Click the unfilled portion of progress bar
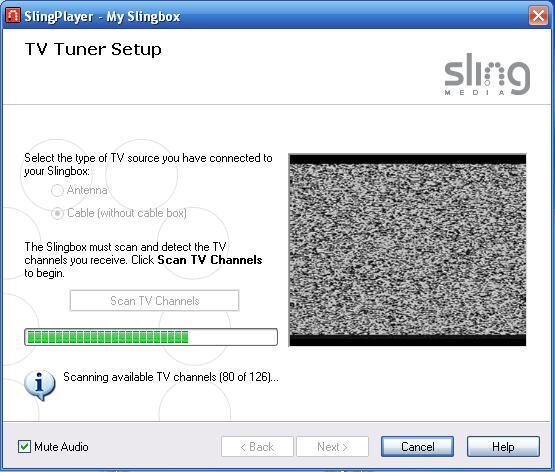 (233, 337)
